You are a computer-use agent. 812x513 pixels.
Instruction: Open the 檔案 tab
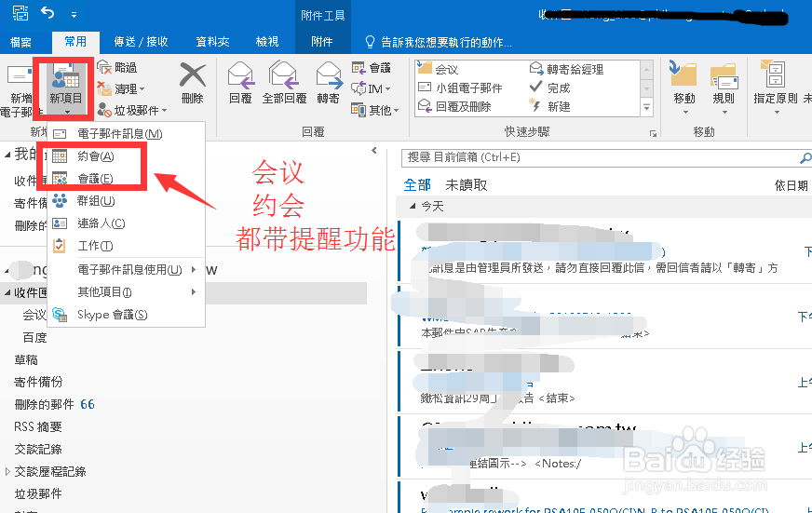[x=20, y=42]
